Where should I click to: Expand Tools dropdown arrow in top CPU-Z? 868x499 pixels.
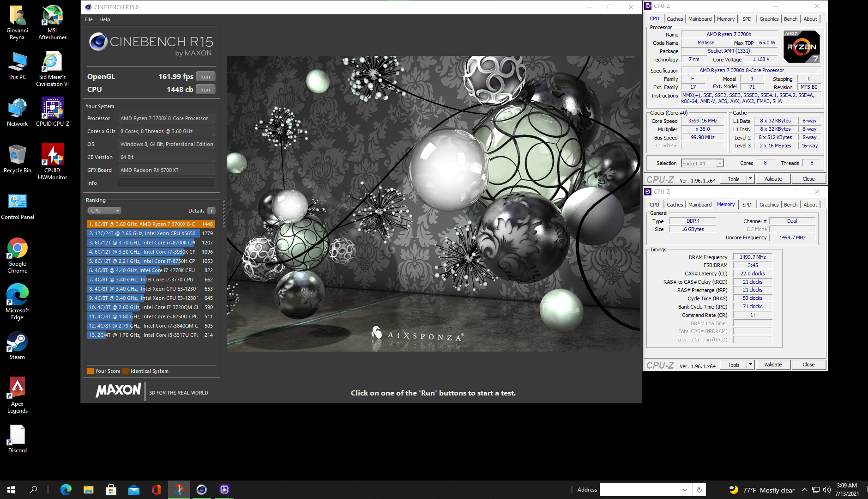click(x=750, y=179)
